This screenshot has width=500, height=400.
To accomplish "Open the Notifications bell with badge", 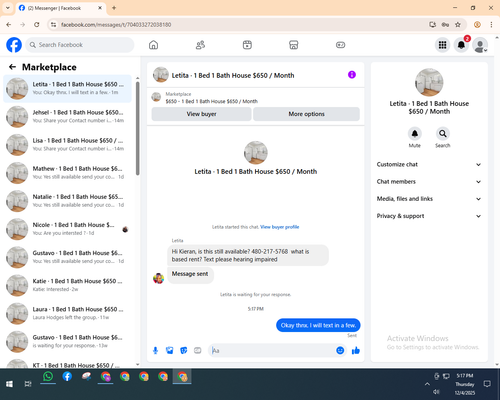I will pyautogui.click(x=461, y=45).
